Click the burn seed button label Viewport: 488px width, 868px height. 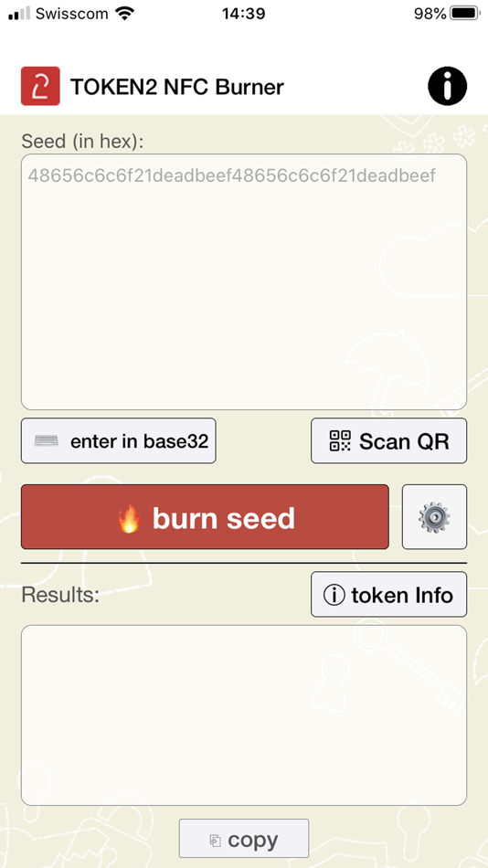coord(224,518)
